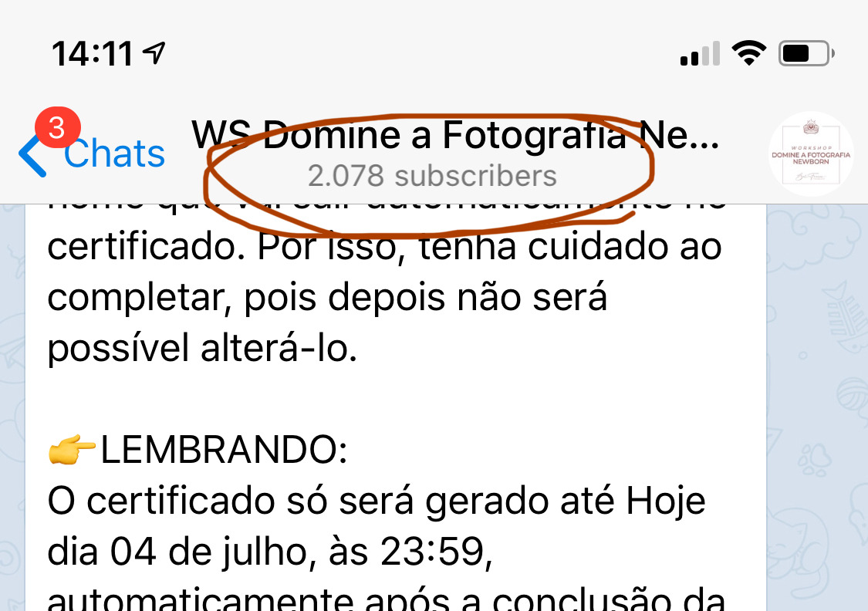Tap the 14:11 clock in status bar
Image resolution: width=868 pixels, height=611 pixels.
(92, 54)
